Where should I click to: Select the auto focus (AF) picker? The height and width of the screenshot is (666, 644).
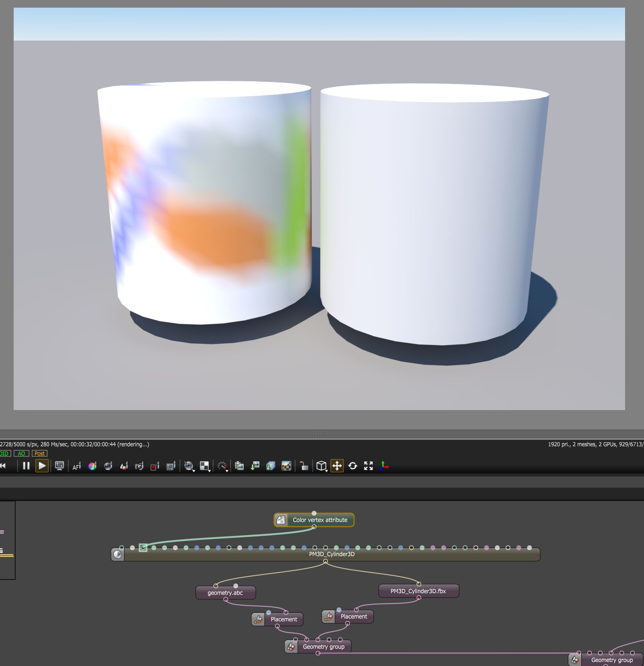pos(76,466)
